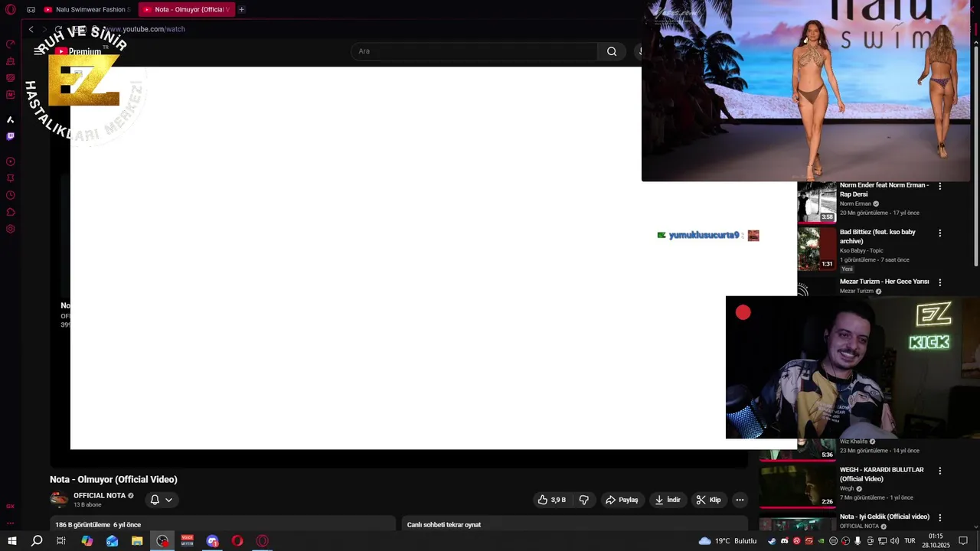Screen dimensions: 980x551
Task: Open Task View on the taskbar
Action: 61,541
